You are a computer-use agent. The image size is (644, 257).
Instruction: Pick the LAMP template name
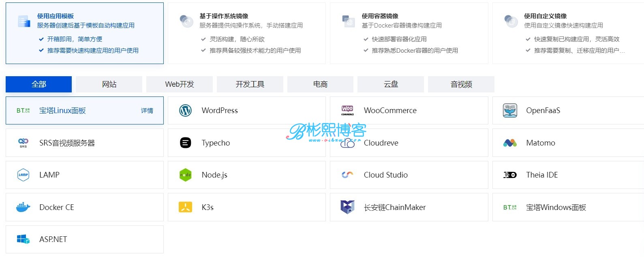pos(49,175)
